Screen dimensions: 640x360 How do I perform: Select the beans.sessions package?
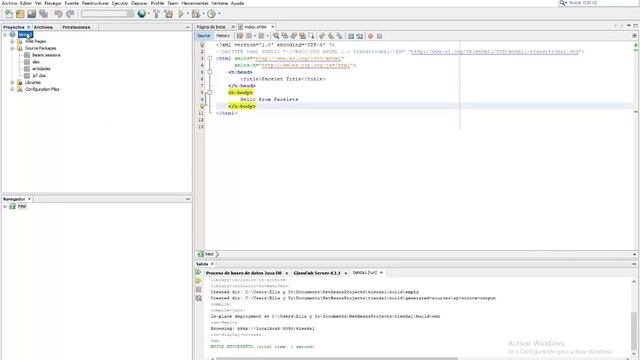[46, 55]
